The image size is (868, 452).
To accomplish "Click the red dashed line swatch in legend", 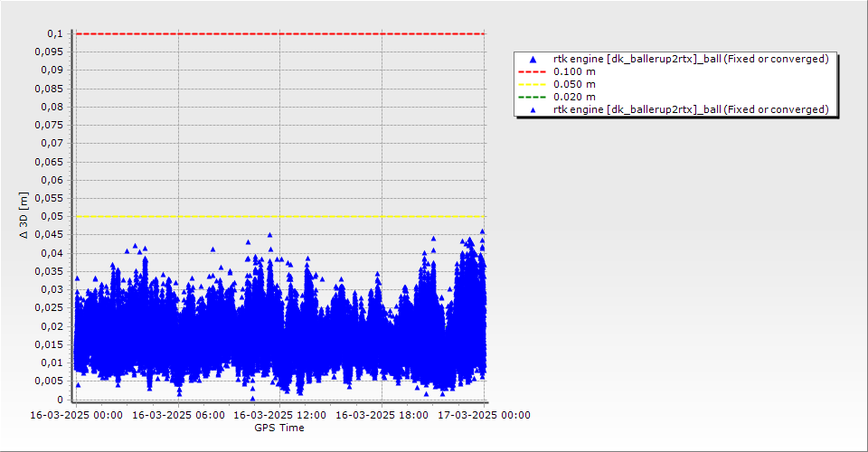I will click(x=532, y=72).
